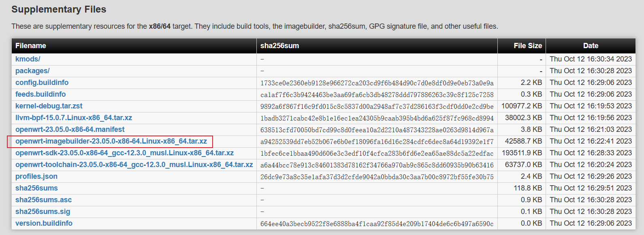The image size is (644, 235).
Task: Download the llvm-bpf-15.0.7 tarball
Action: pos(74,118)
